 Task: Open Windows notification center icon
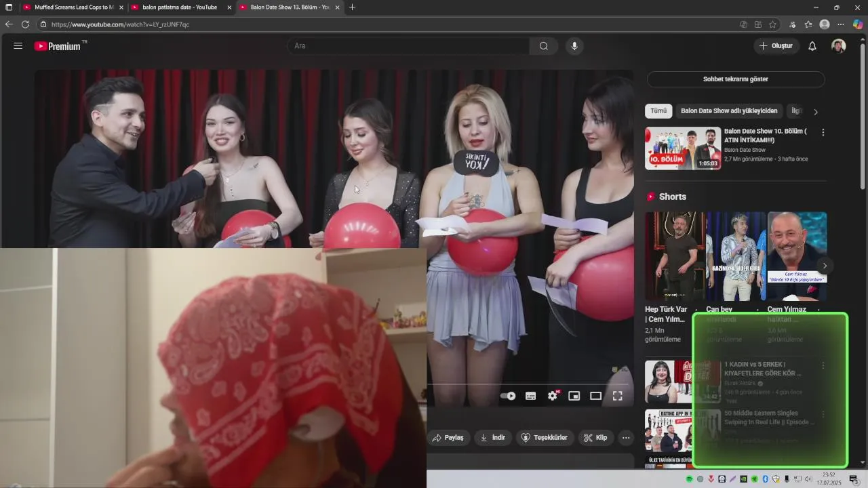pyautogui.click(x=853, y=479)
